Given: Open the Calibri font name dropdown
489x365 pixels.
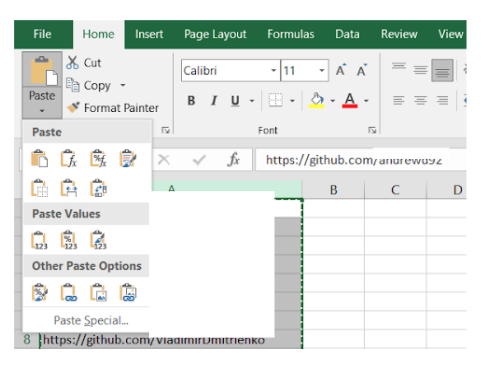Looking at the screenshot, I should click(x=273, y=70).
